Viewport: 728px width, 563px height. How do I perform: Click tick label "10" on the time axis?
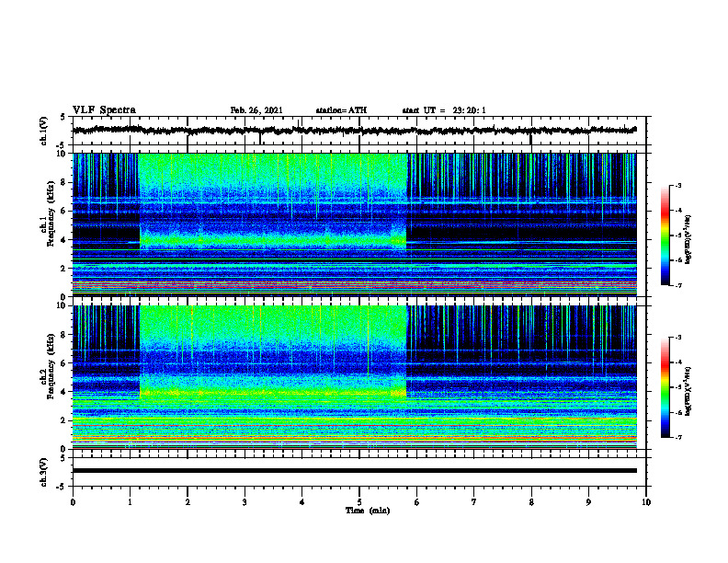646,502
